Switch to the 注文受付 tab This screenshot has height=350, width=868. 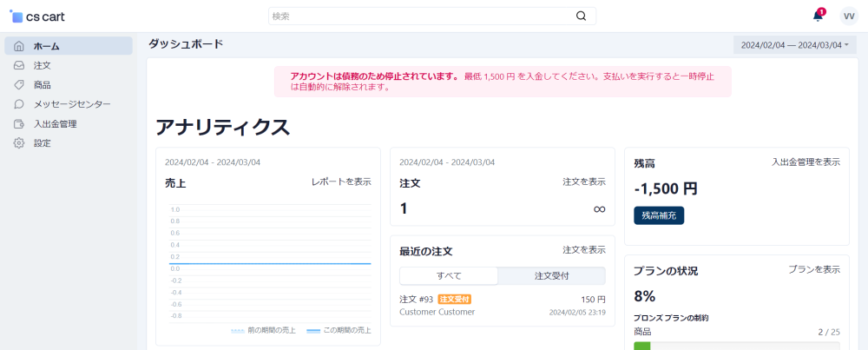tap(551, 275)
